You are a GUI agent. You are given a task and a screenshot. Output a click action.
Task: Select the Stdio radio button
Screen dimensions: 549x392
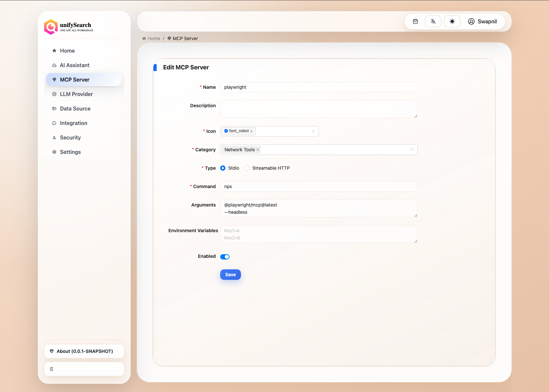click(x=223, y=168)
